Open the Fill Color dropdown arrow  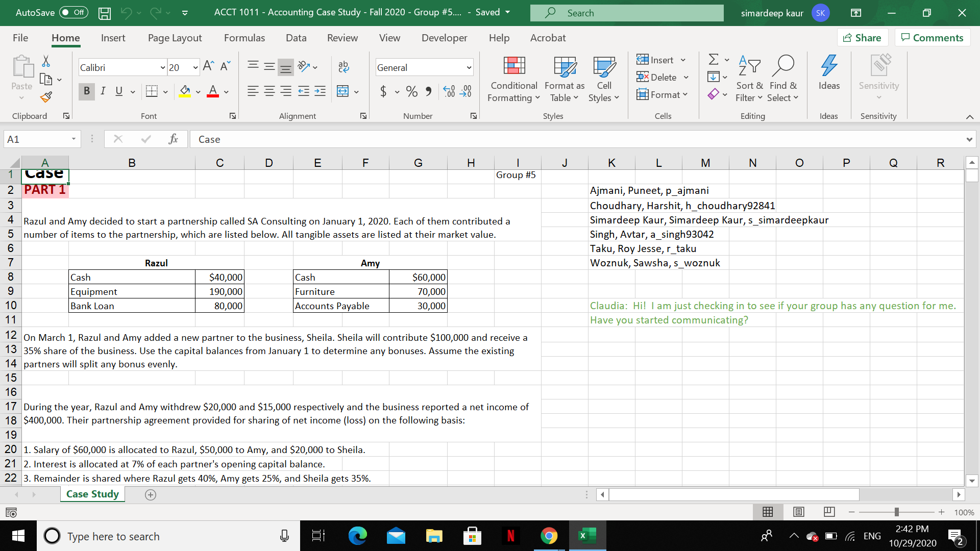[x=198, y=92]
